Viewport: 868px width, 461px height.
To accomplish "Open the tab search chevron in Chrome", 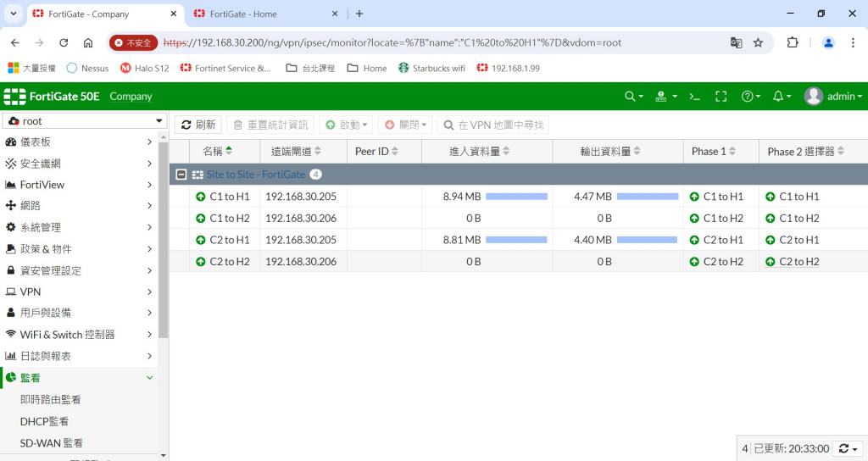I will tap(14, 14).
